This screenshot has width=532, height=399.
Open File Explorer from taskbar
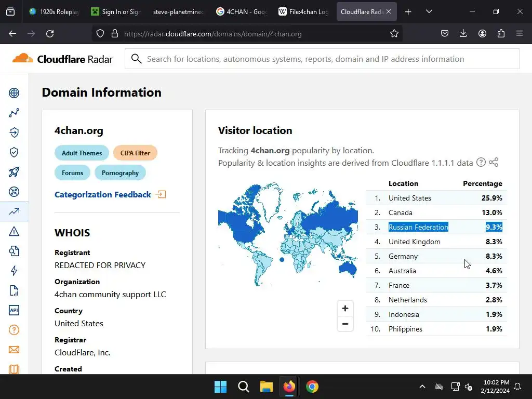click(x=267, y=387)
